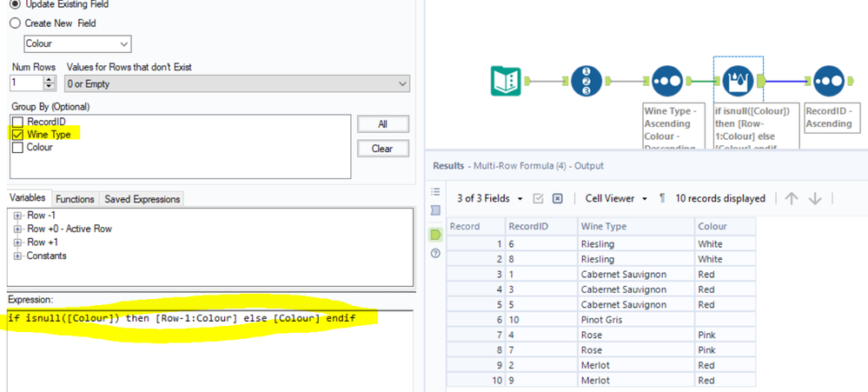
Task: Click the Record column header
Action: pos(475,226)
